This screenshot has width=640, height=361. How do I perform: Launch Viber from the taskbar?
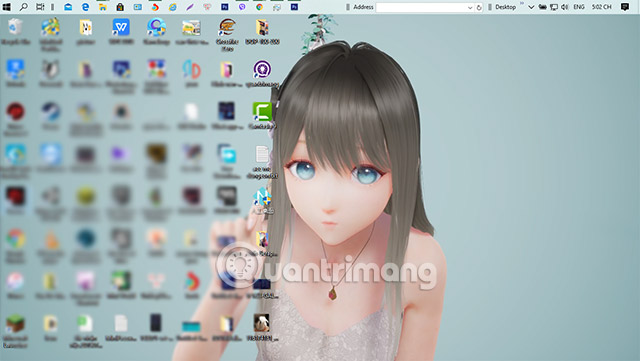[x=242, y=7]
